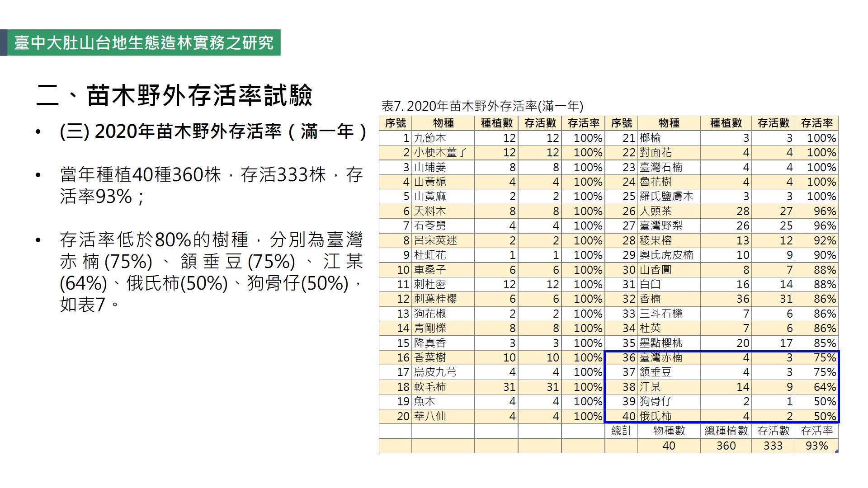This screenshot has width=868, height=488.
Task: Select the heading 二、苗木野外存活率試驗
Action: coord(175,95)
